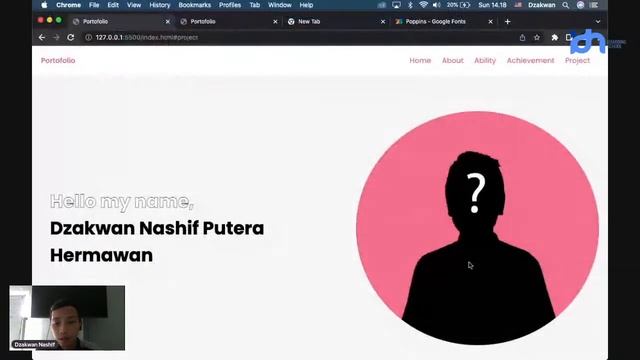
Task: Open the Edit menu
Action: pos(113,5)
